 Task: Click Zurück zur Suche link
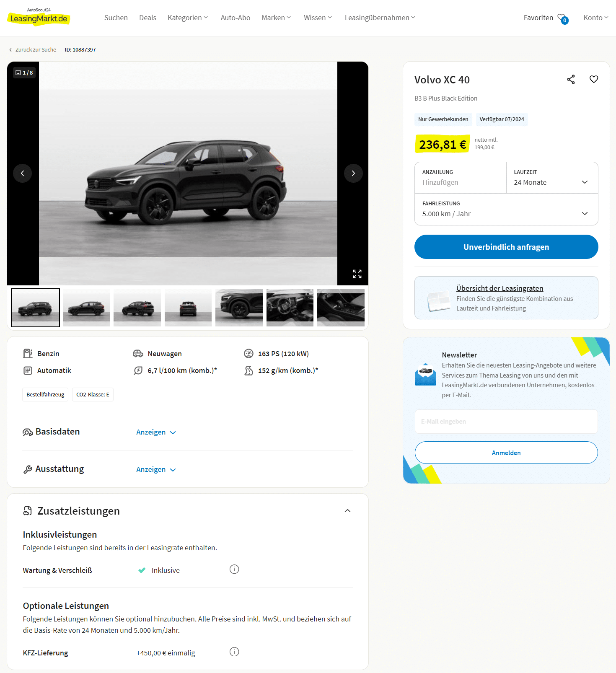pos(33,49)
